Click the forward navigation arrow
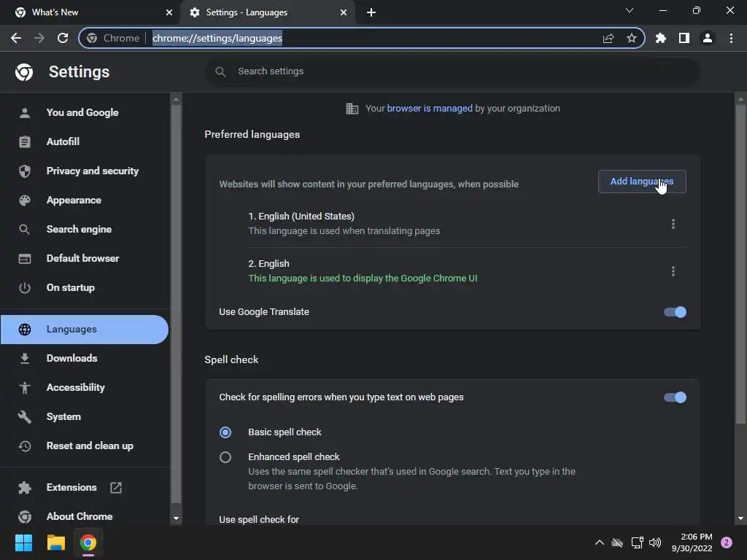747x560 pixels. 39,38
